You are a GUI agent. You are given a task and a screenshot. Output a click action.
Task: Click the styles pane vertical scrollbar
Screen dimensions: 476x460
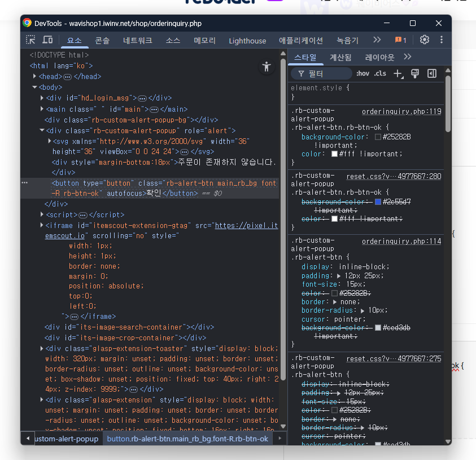click(448, 104)
